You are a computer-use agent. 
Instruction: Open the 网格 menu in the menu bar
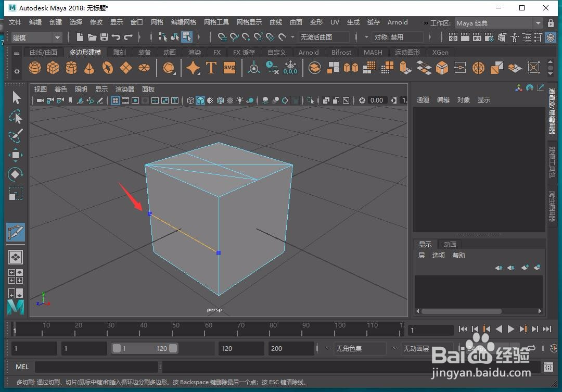[157, 22]
